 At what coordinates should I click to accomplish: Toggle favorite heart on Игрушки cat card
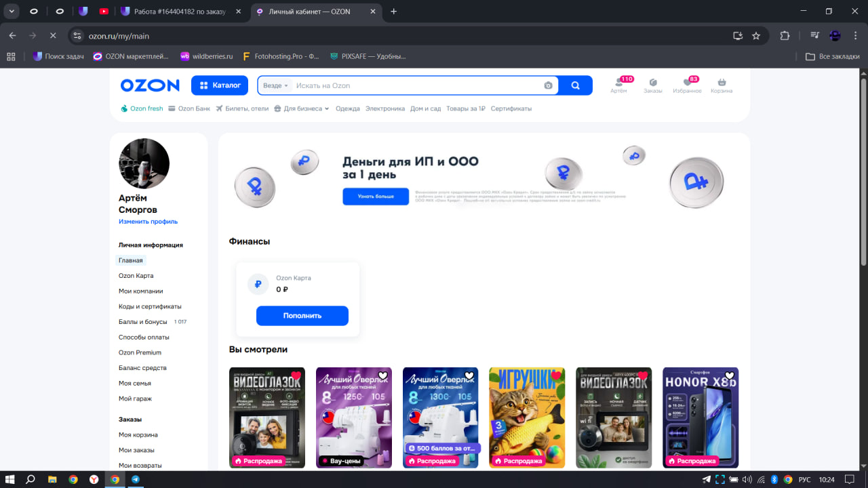coord(556,375)
